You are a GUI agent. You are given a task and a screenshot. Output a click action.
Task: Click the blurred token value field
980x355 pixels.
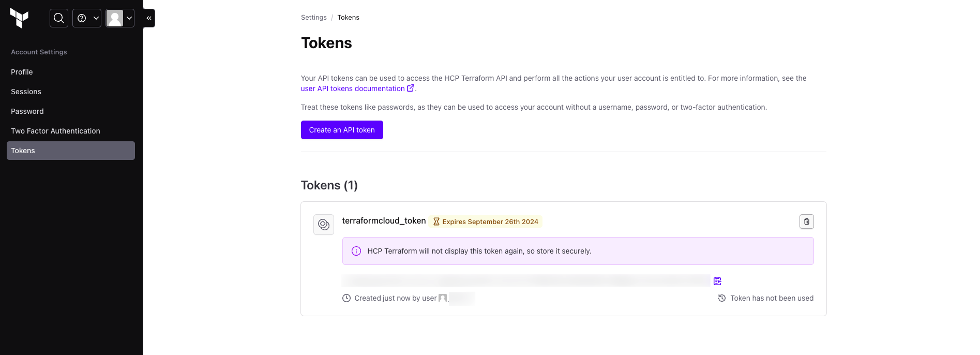tap(526, 280)
